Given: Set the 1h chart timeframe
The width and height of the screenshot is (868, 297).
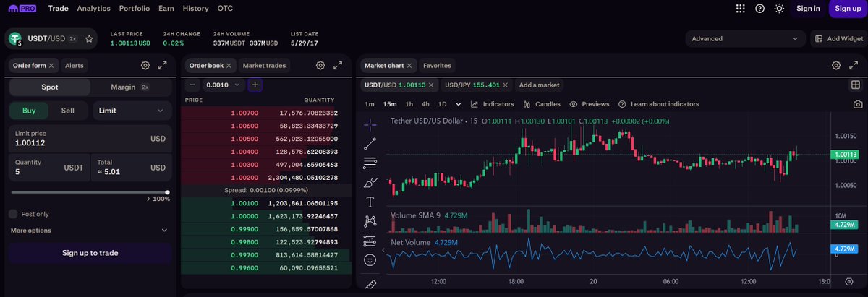Looking at the screenshot, I should point(409,104).
